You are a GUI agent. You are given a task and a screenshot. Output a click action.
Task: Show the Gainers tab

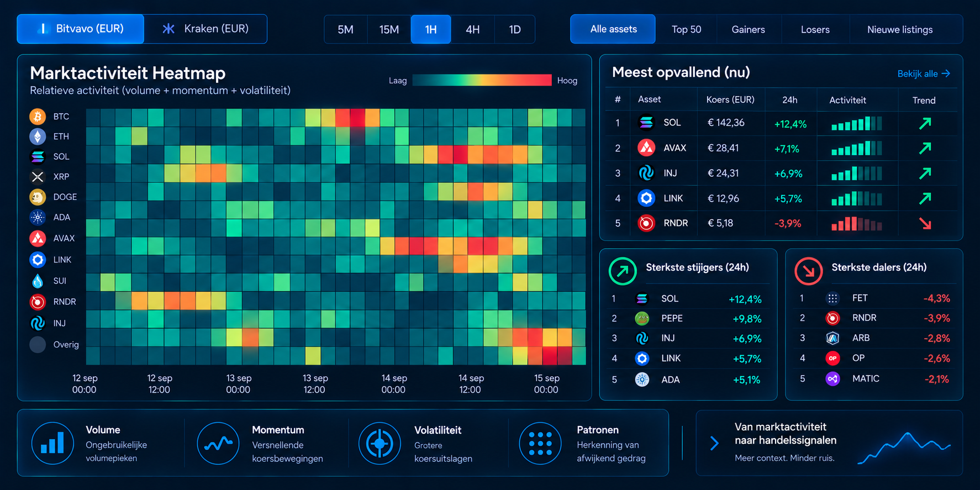pos(749,29)
